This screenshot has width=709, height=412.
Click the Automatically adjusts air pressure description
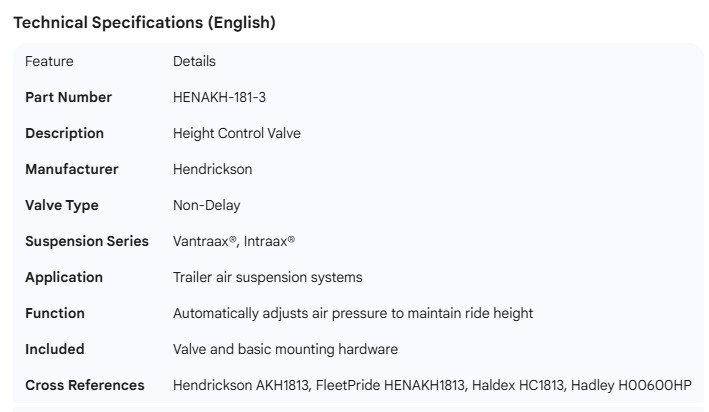pos(352,313)
